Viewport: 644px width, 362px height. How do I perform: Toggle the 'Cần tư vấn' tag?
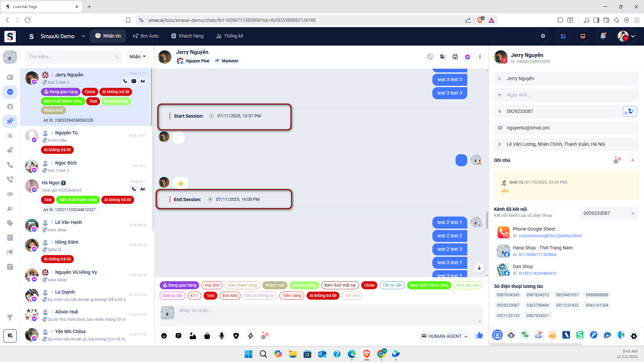coord(392,285)
